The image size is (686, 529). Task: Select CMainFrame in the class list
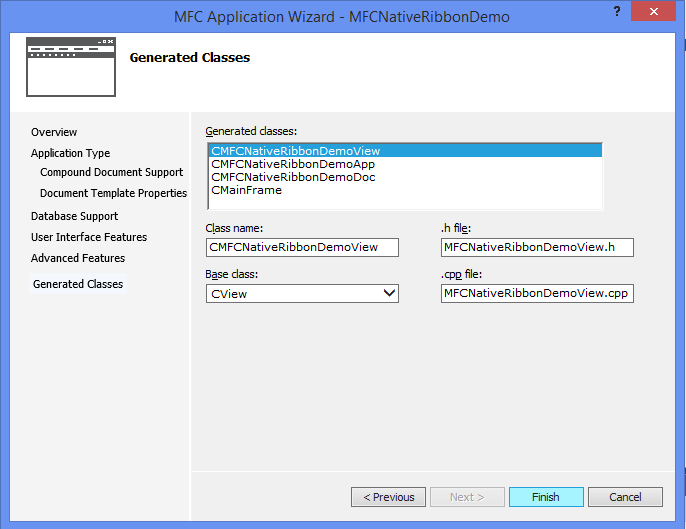[405, 190]
